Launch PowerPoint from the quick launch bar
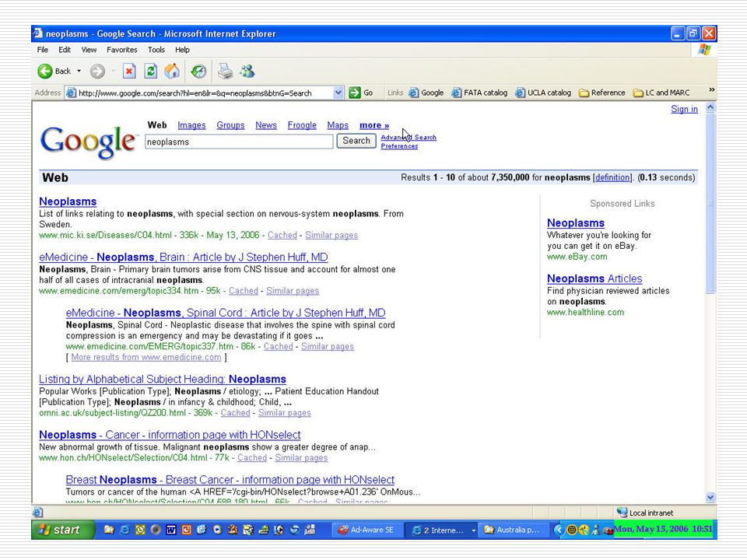Viewport: 747px width, 560px height. coord(186,530)
